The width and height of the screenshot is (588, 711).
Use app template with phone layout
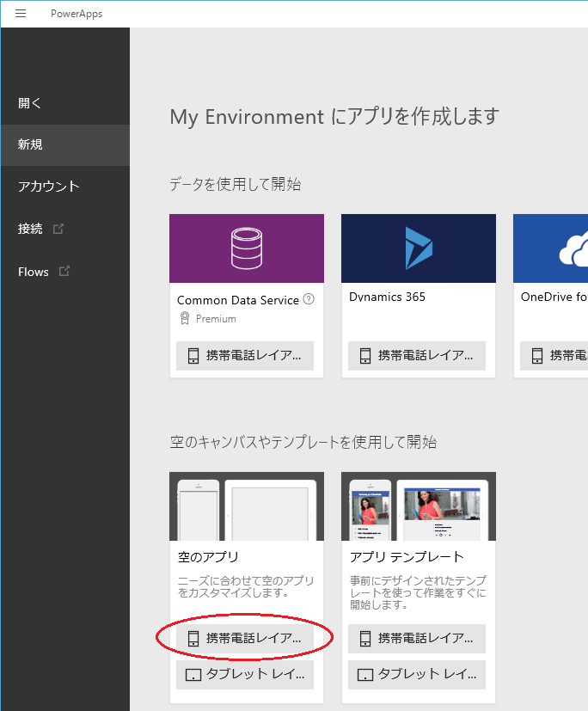(x=417, y=639)
